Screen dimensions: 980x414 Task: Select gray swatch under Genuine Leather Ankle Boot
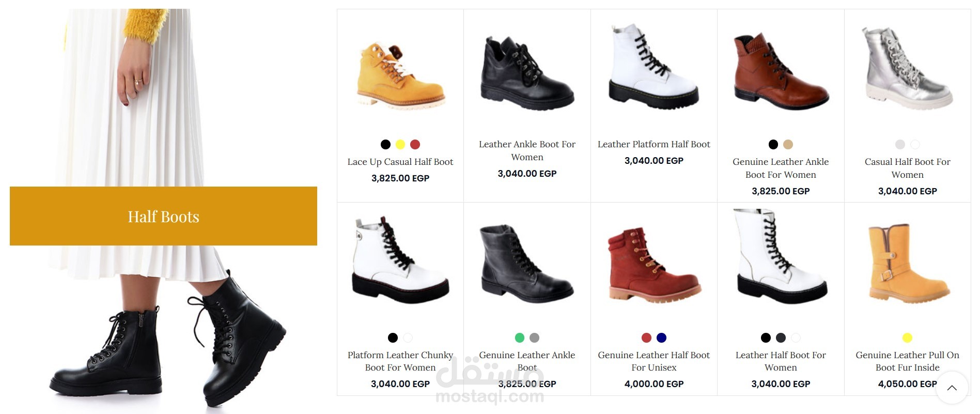(535, 338)
